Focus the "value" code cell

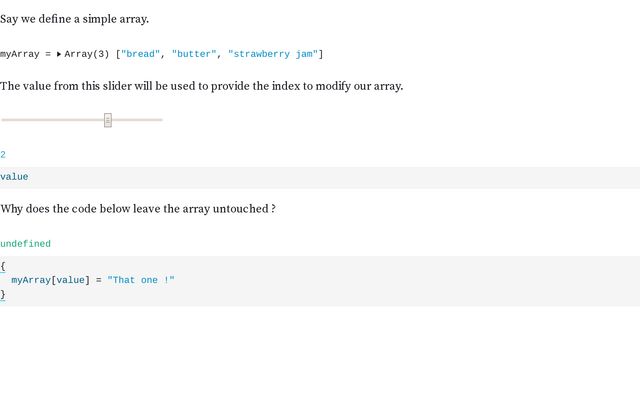click(x=320, y=177)
